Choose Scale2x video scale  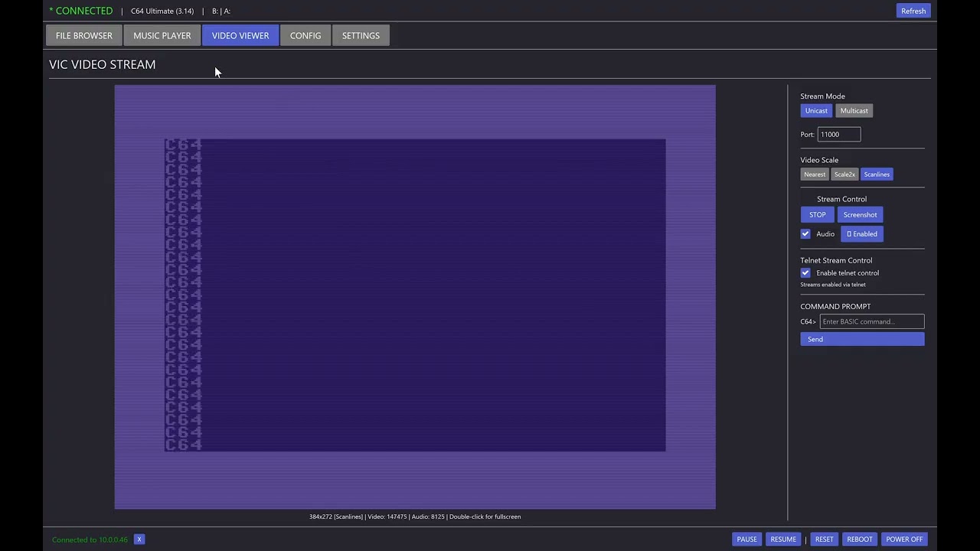coord(844,174)
